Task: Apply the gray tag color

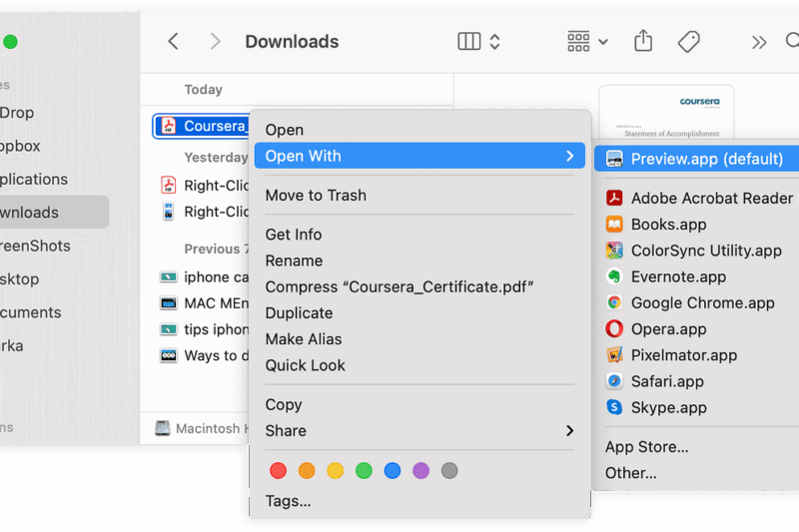Action: [448, 471]
